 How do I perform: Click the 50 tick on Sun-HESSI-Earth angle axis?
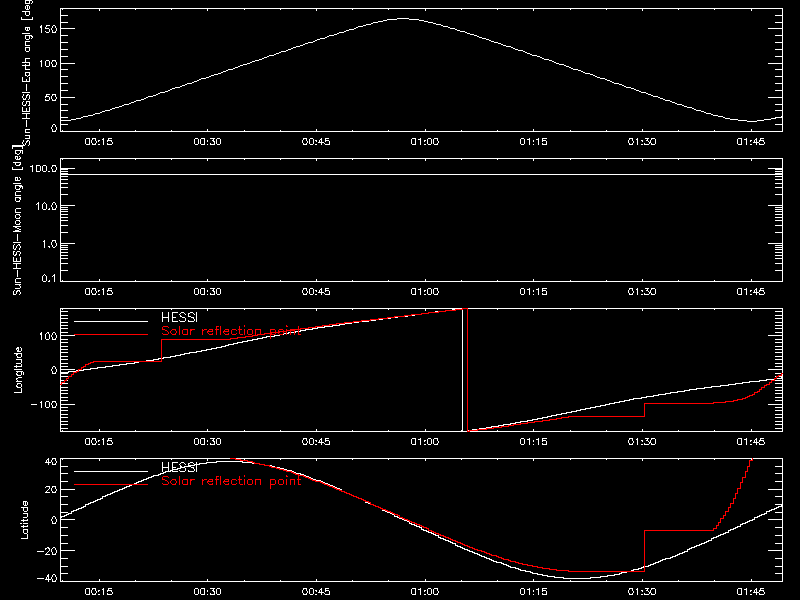pyautogui.click(x=51, y=98)
